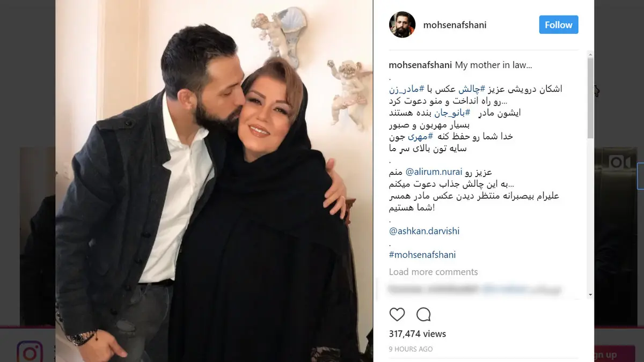
Task: Click the caption panel scrollbar thumb
Action: click(590, 97)
